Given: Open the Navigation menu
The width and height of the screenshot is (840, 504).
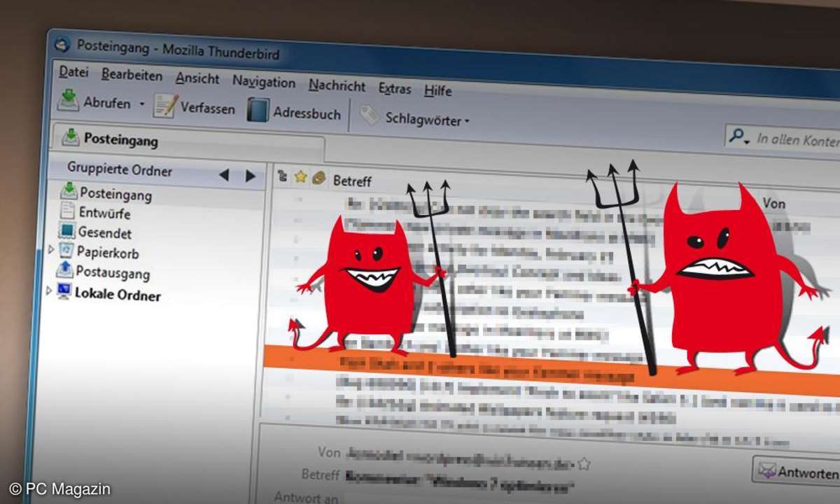Looking at the screenshot, I should 264,82.
